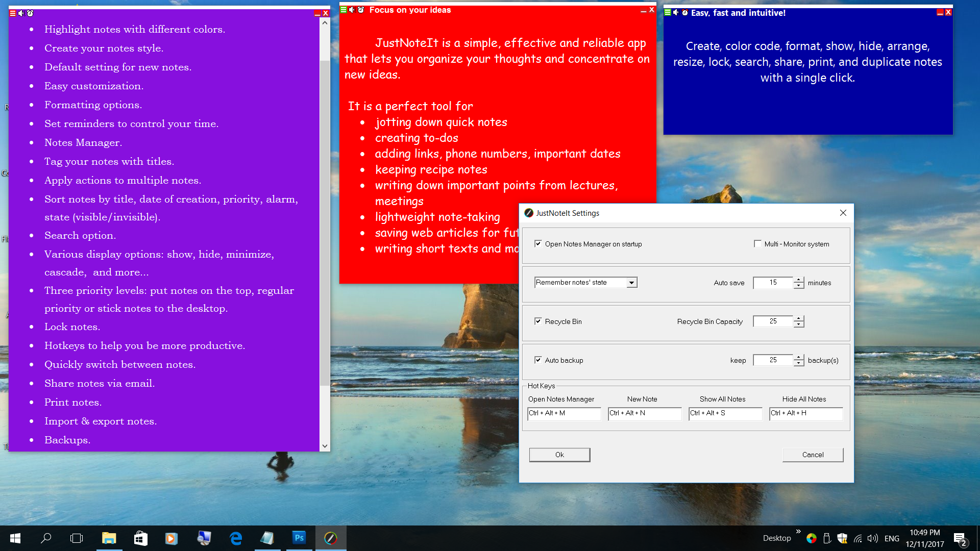Open the menu icon on the 'Easy, fast and intuitive!' note
Image resolution: width=980 pixels, height=551 pixels.
point(667,12)
